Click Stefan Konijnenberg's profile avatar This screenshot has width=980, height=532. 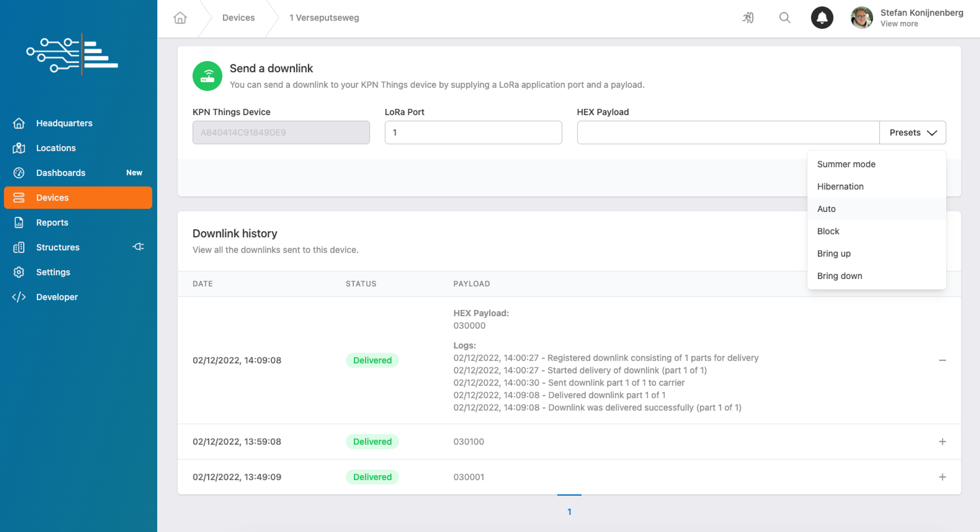(x=861, y=18)
